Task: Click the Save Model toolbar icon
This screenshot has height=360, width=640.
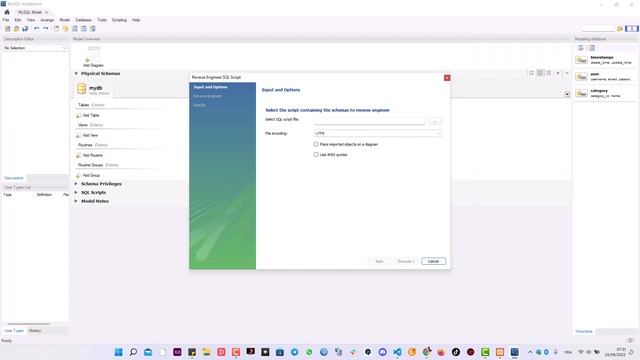Action: [25, 29]
